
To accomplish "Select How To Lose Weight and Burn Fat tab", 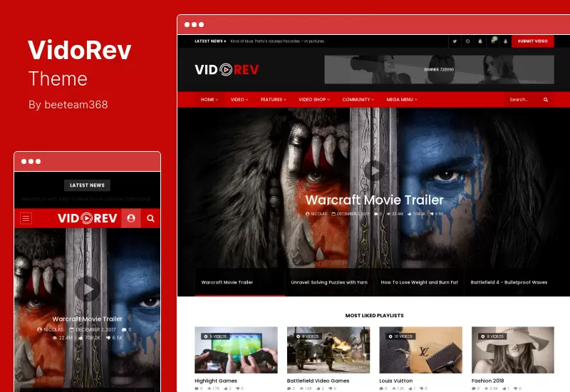I will click(419, 282).
